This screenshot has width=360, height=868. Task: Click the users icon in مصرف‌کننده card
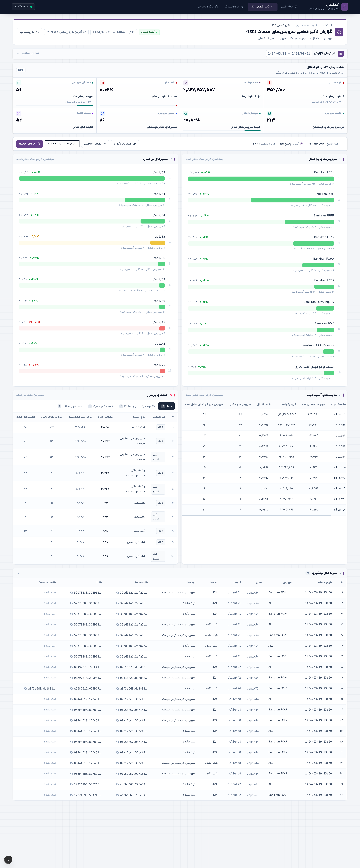[19, 113]
